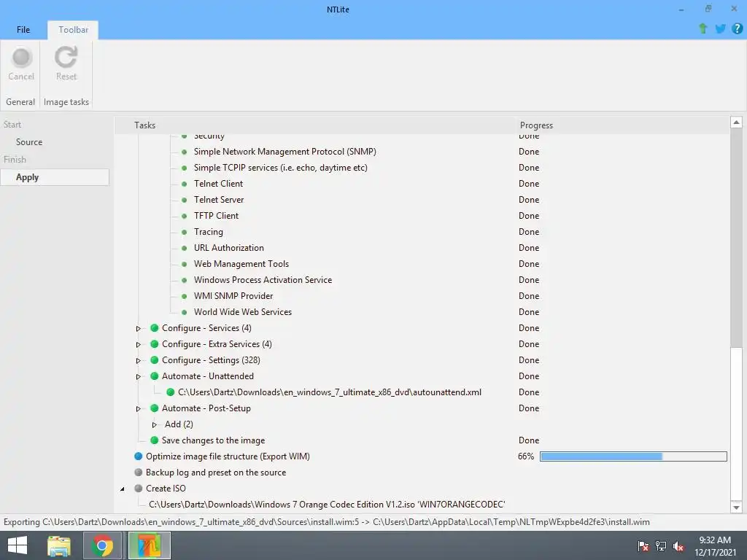
Task: Click Done status for Telnet Client
Action: pyautogui.click(x=529, y=184)
